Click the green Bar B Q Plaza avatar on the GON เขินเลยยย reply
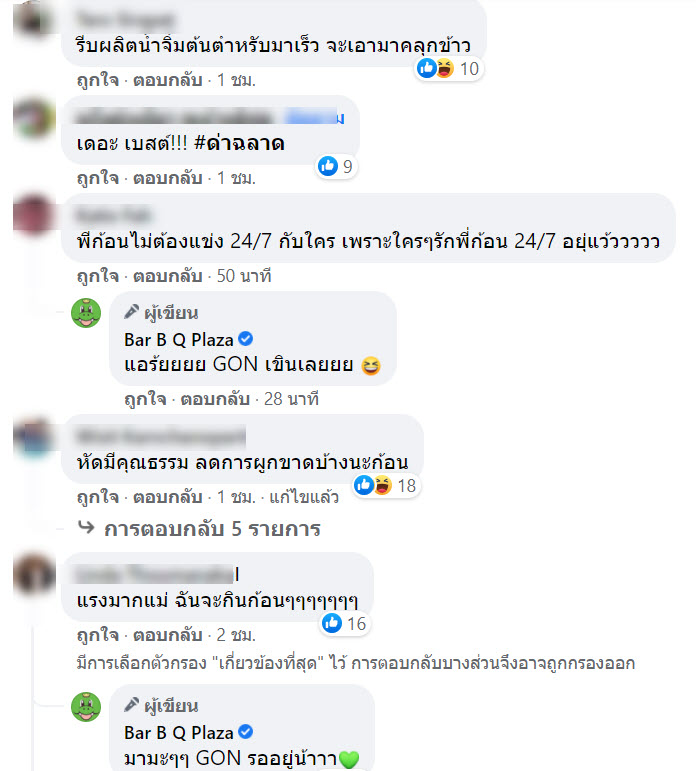Screen dimensions: 696x771 point(86,313)
